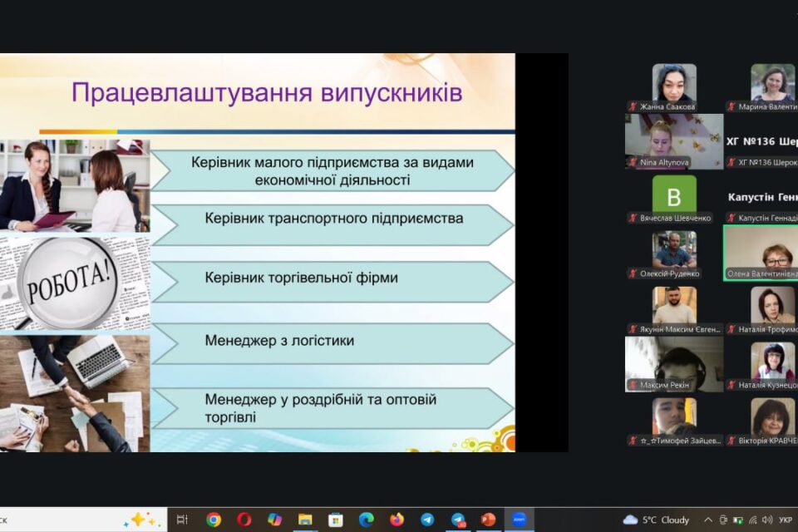Click the slide title 'Працевлаштування випускників'
This screenshot has width=798, height=532.
[267, 92]
